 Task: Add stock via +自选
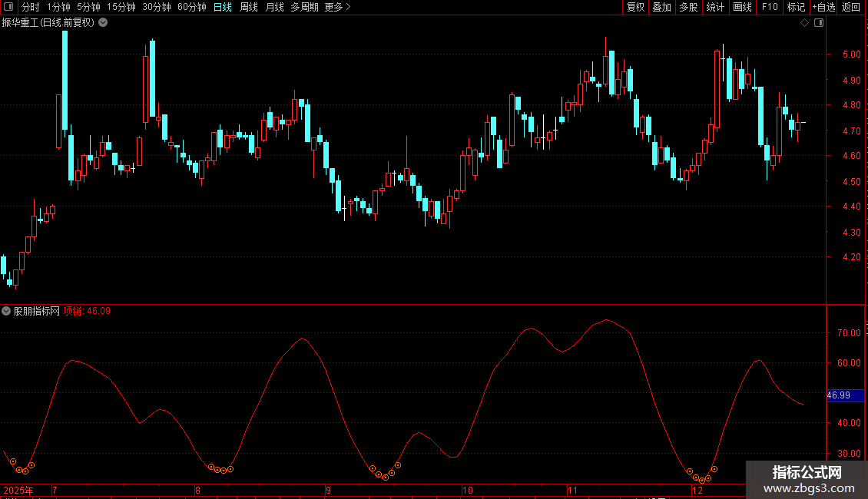823,7
